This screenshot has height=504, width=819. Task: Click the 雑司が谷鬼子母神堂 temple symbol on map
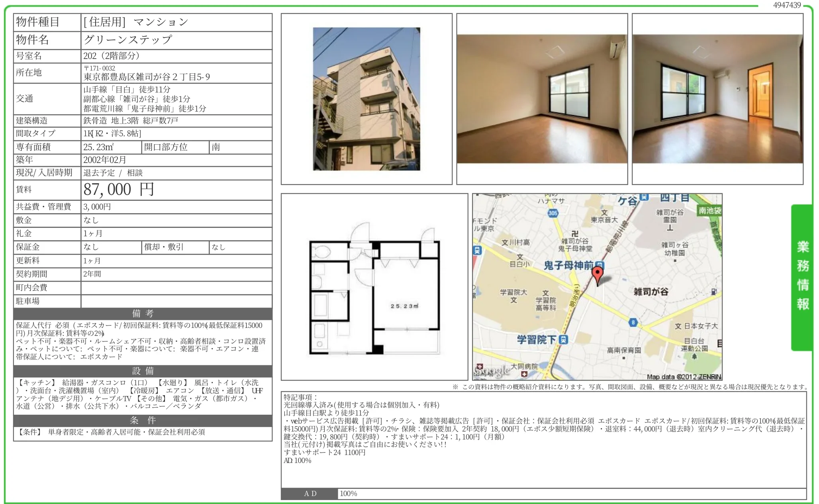point(574,234)
